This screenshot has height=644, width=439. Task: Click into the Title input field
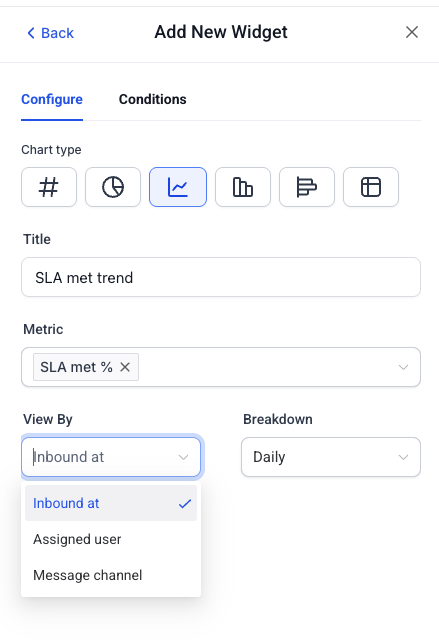click(x=221, y=277)
